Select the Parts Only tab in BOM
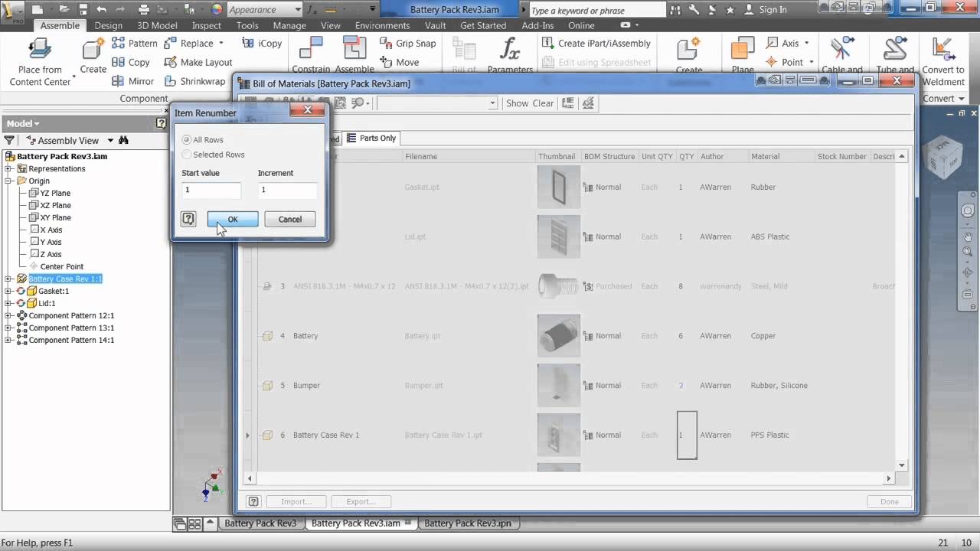Screen dimensions: 980x551 [x=371, y=138]
